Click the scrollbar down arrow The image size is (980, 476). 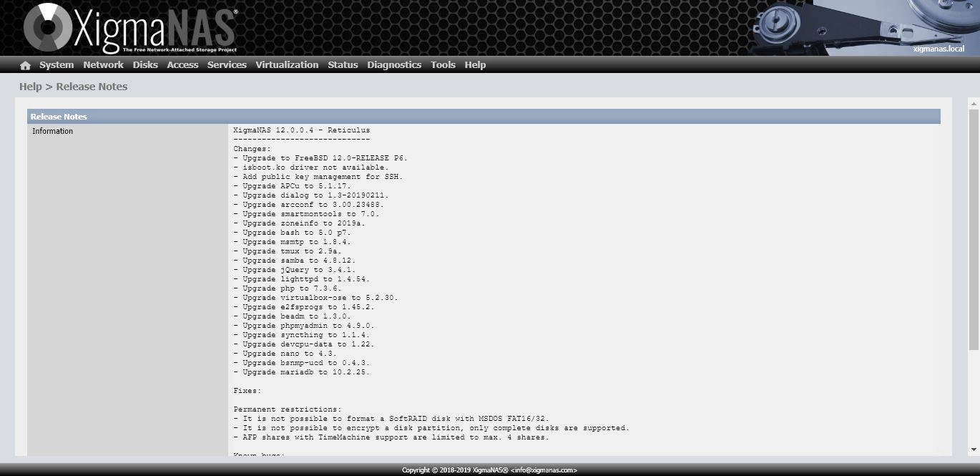[x=974, y=450]
